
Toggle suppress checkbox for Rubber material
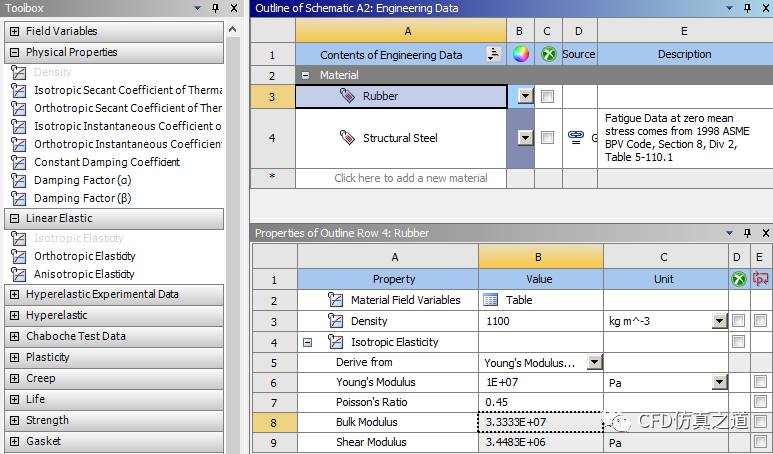click(x=547, y=96)
